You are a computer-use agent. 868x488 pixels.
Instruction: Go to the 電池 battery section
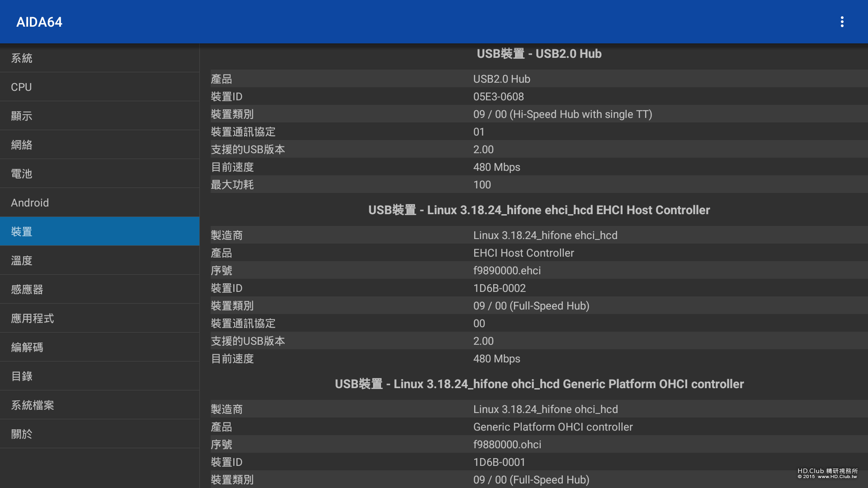tap(99, 174)
